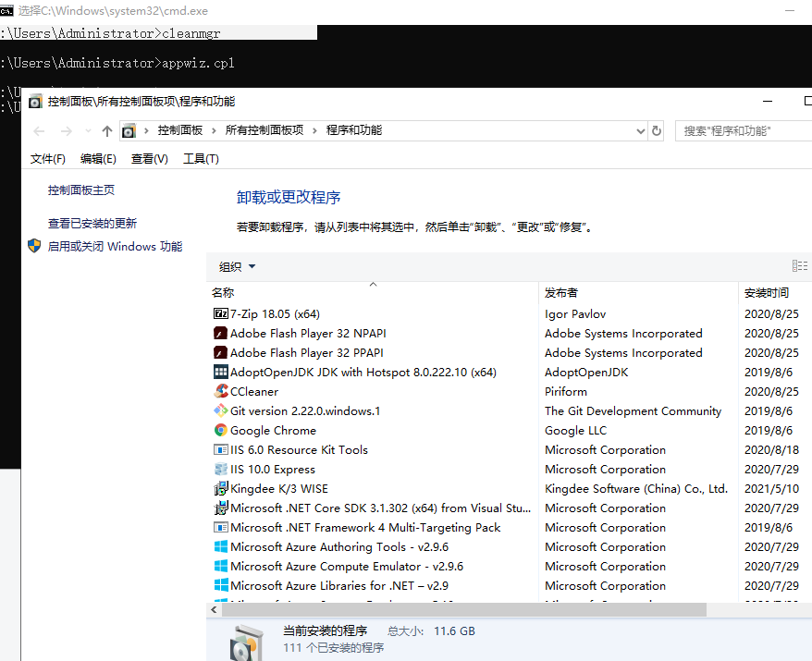Click the CCleaner program icon
Viewport: 812px width, 661px height.
pos(221,391)
